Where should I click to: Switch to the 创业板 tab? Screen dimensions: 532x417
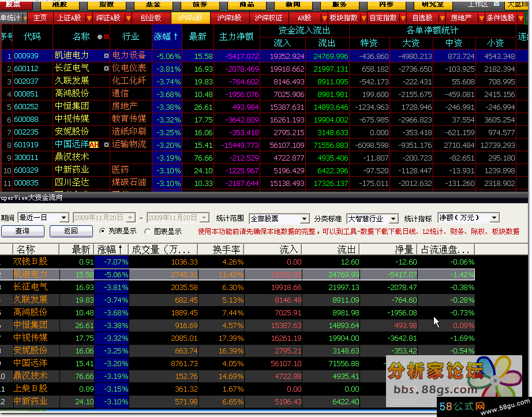[151, 18]
